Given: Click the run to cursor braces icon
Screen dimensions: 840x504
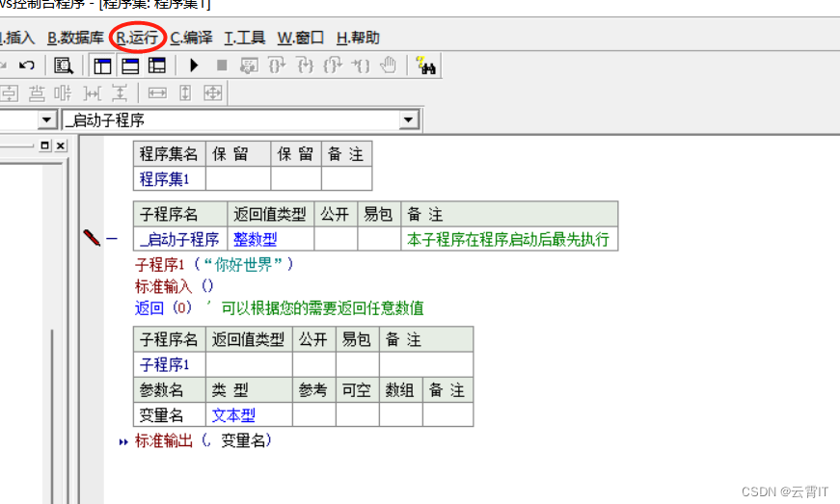Looking at the screenshot, I should point(361,66).
